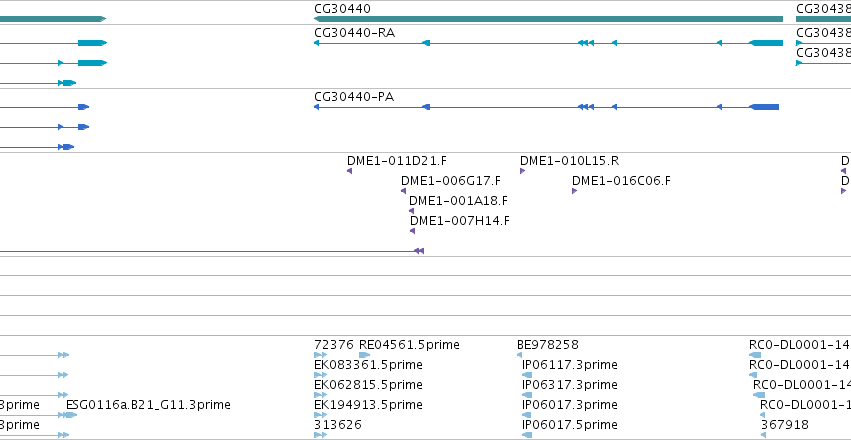Viewport: 851px width, 440px height.
Task: Click the purple arrow marker under DME1-016C06.F
Action: pyautogui.click(x=574, y=191)
